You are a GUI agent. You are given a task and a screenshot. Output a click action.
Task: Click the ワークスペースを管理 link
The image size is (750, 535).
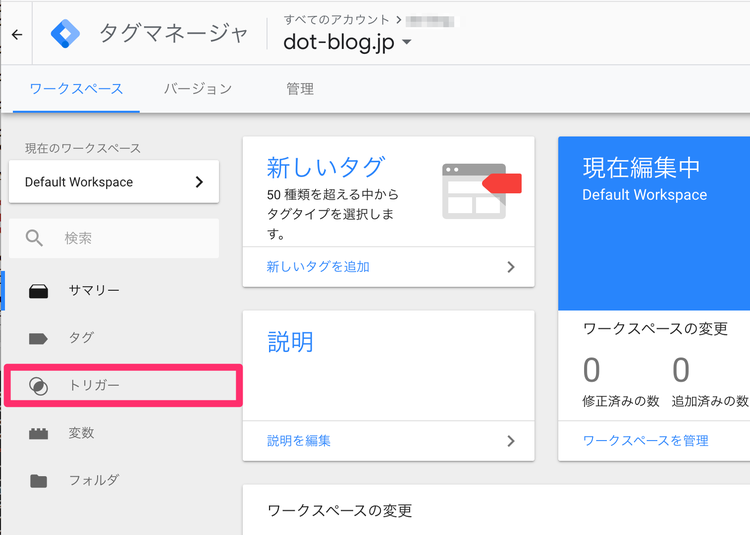pos(645,441)
